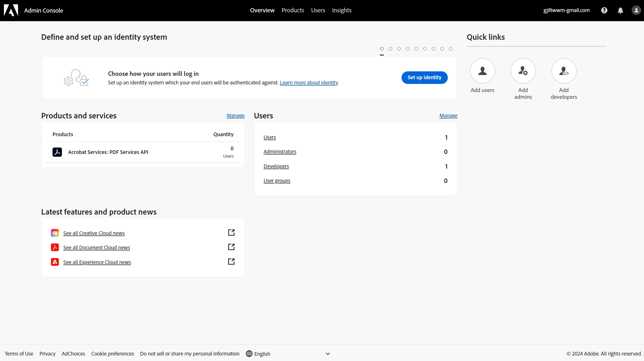
Task: Open the notifications bell
Action: tap(620, 10)
